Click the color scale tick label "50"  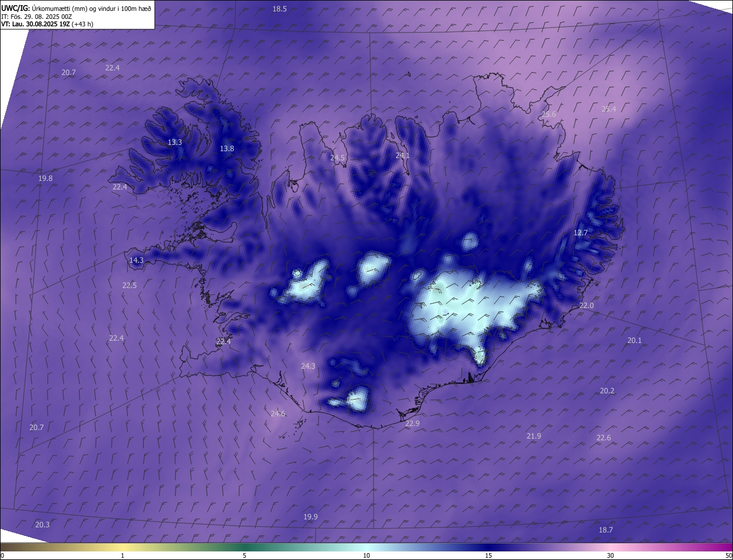coord(728,555)
